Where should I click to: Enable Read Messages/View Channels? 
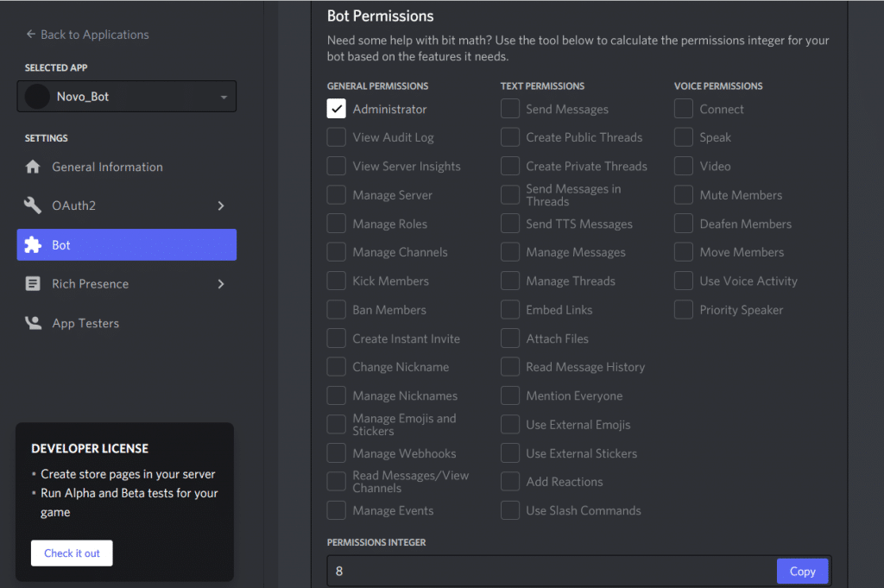[337, 482]
